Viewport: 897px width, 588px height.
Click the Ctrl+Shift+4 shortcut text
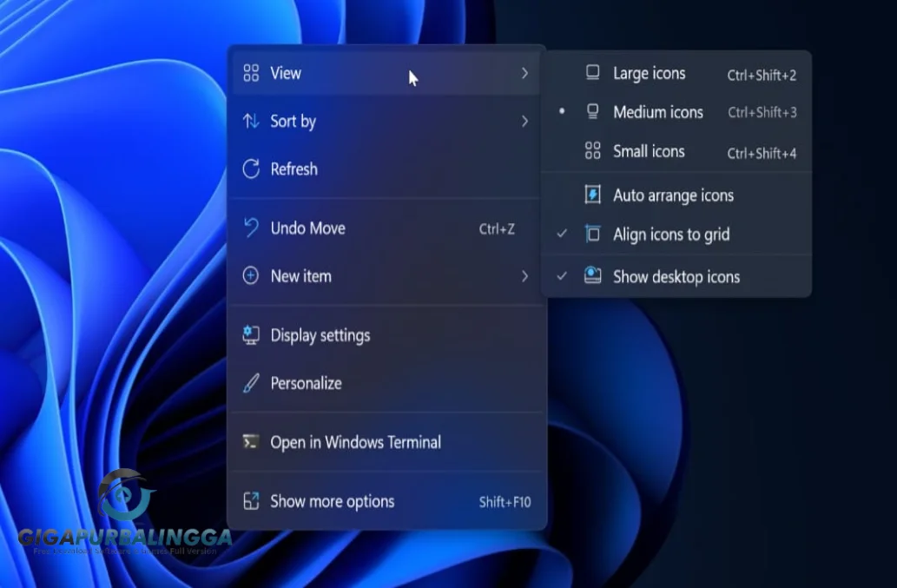pos(762,153)
